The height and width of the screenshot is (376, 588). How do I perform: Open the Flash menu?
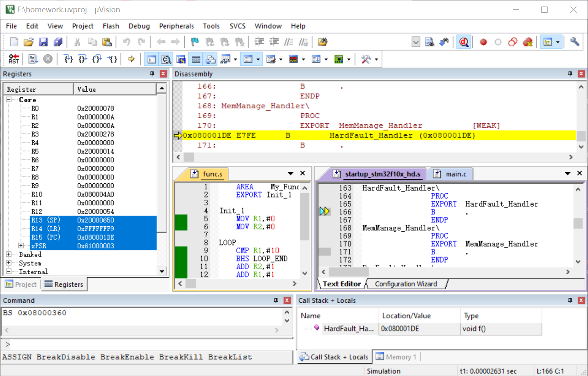click(x=111, y=26)
